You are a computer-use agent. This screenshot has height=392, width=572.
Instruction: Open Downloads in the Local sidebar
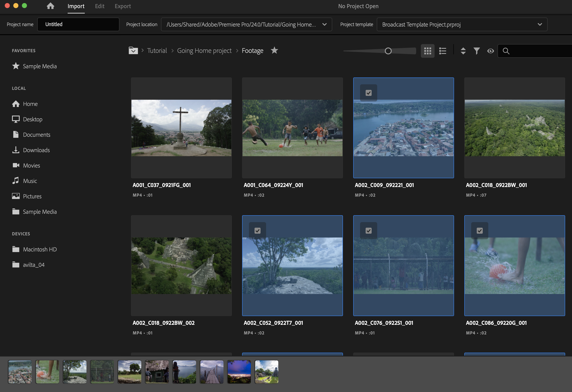(36, 150)
